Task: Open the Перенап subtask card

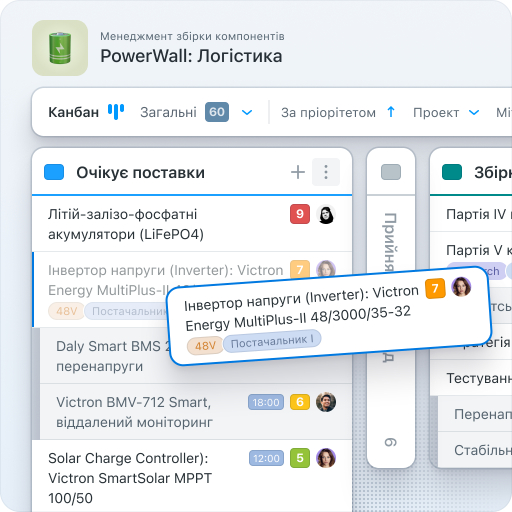Action: (475, 414)
